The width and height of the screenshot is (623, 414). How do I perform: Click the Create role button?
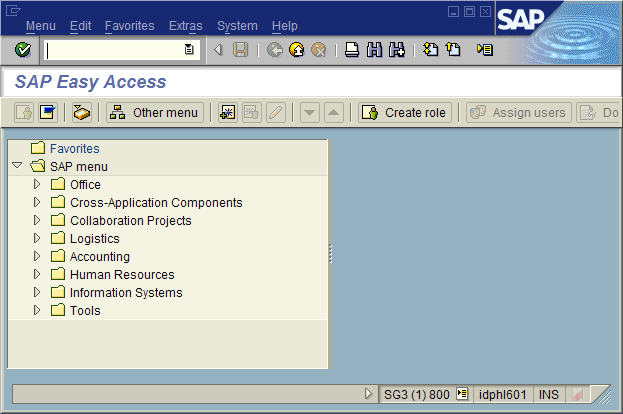[405, 113]
